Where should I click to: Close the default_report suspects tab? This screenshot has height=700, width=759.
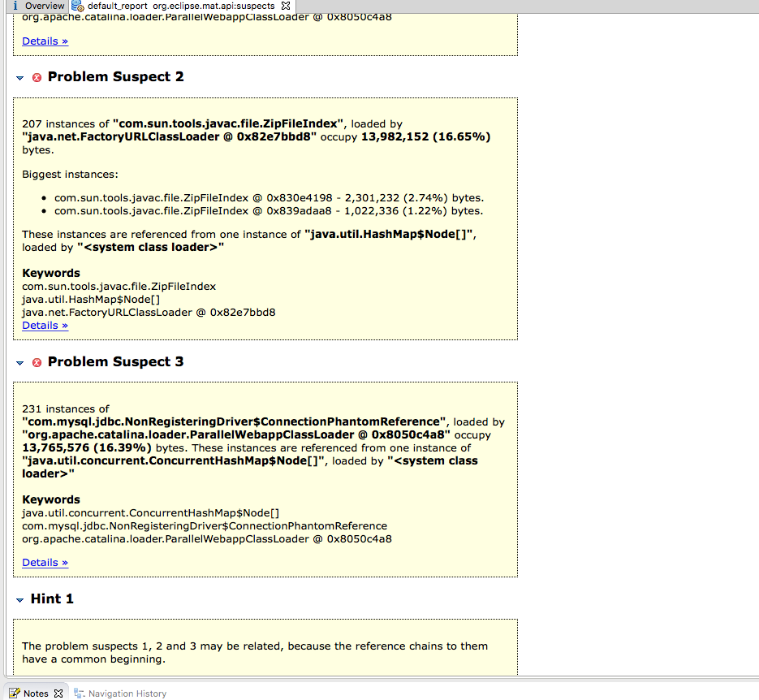pos(285,6)
